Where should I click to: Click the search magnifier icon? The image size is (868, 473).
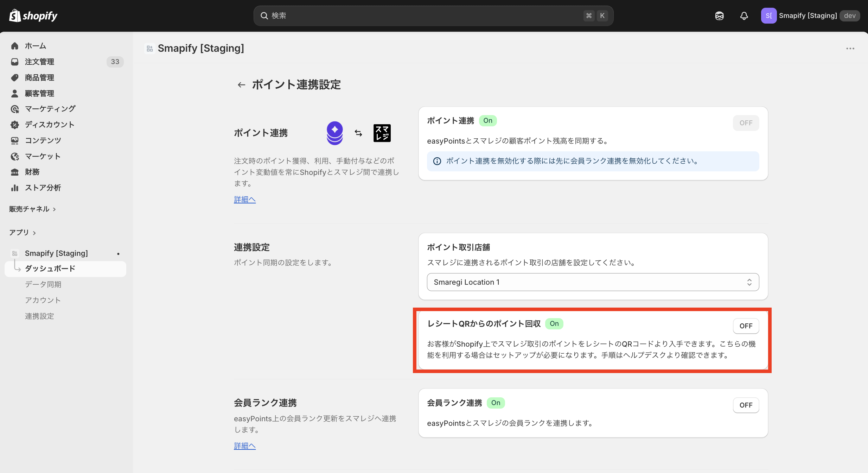click(x=264, y=15)
